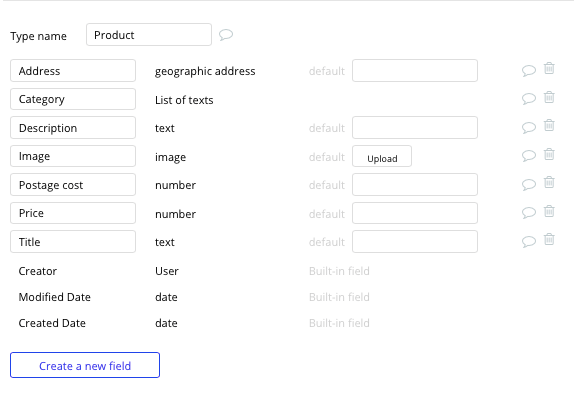Image resolution: width=574 pixels, height=404 pixels.
Task: Open the comment bubble for Postage cost
Action: point(529,184)
